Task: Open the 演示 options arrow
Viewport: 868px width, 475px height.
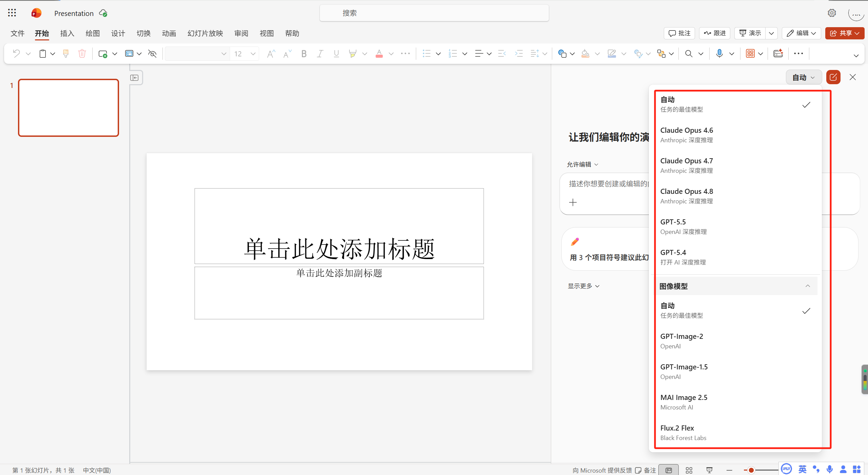Action: [771, 33]
